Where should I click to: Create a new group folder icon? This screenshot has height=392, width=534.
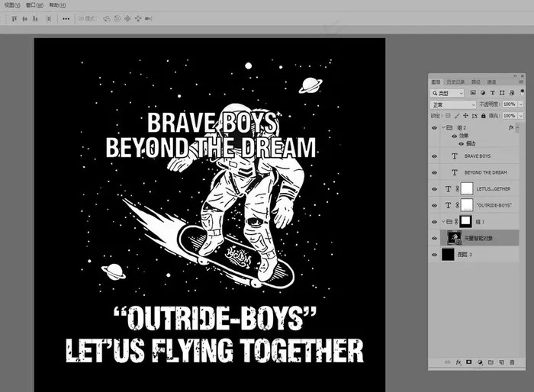click(491, 362)
